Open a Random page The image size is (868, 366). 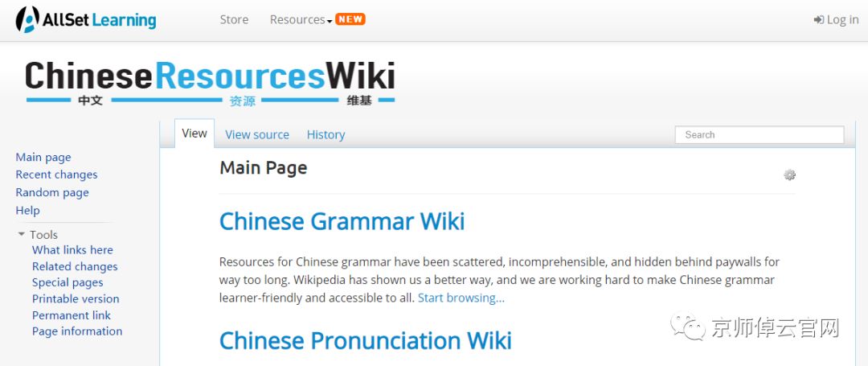[x=52, y=192]
